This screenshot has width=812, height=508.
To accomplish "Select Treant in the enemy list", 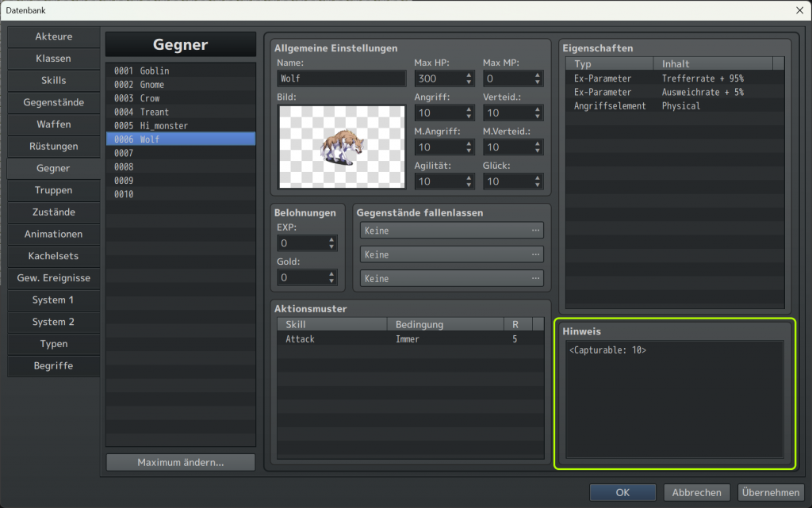I will [154, 112].
